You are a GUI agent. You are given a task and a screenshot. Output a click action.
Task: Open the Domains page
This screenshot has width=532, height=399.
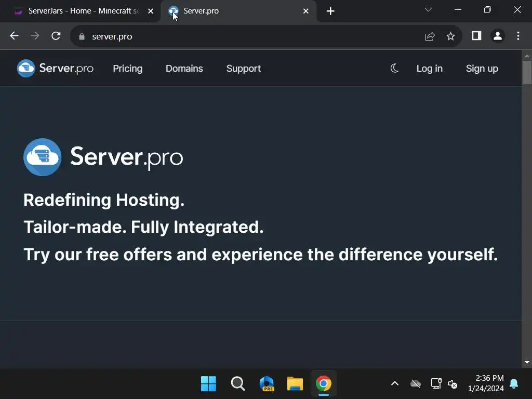pos(184,69)
